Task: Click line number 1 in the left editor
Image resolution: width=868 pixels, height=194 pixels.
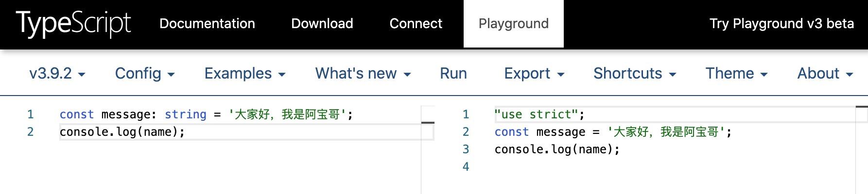Action: (x=30, y=114)
